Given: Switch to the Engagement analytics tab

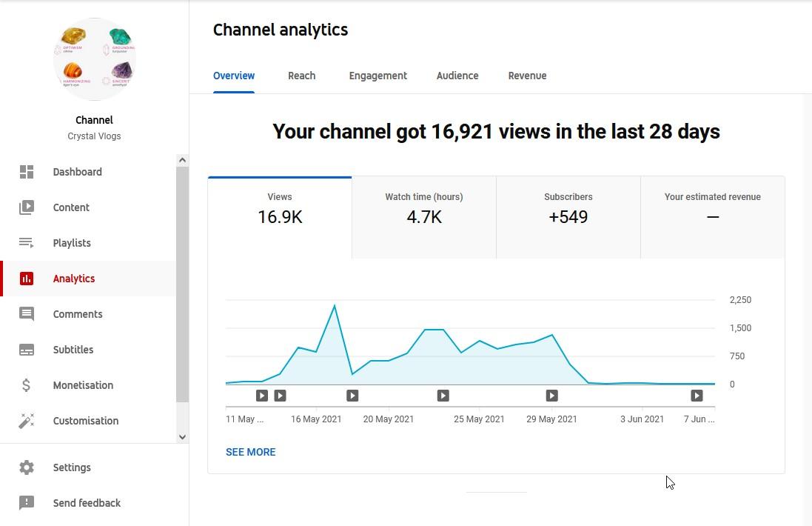Looking at the screenshot, I should click(x=378, y=76).
